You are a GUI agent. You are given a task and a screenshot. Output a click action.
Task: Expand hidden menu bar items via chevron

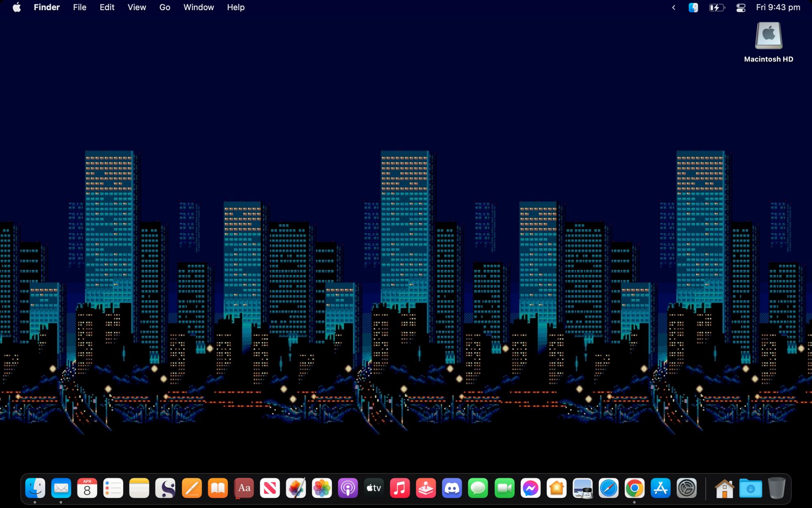tap(673, 7)
